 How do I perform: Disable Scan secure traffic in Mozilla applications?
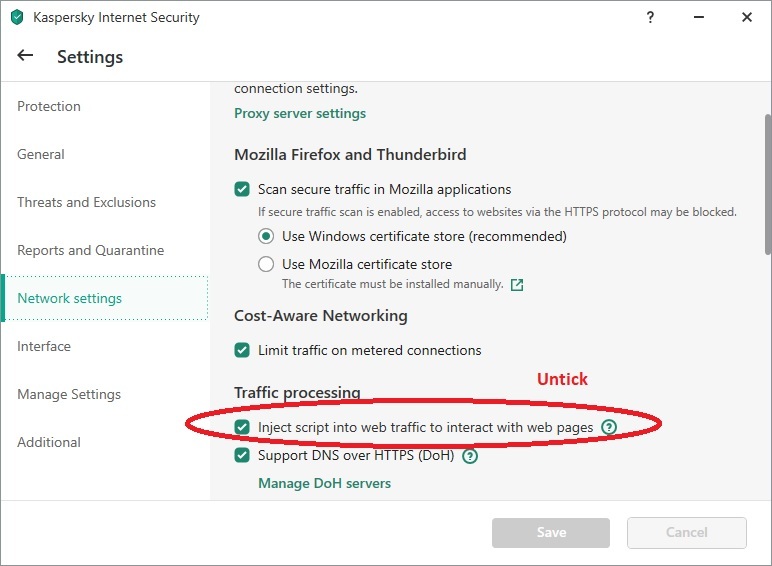pyautogui.click(x=242, y=189)
